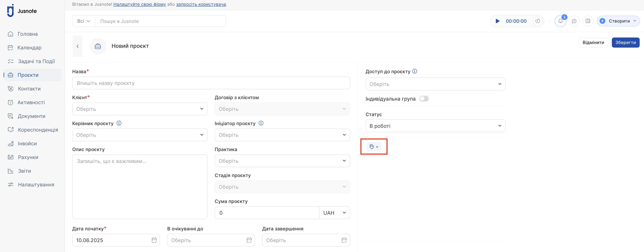644x252 pixels.
Task: Click the briefcase project icon
Action: 98,46
